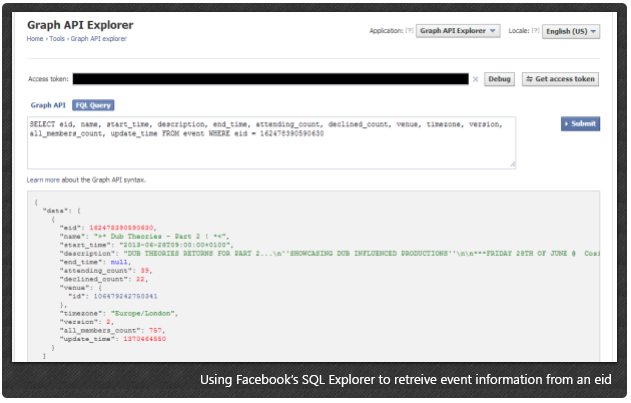The height and width of the screenshot is (403, 631).
Task: Open the Graph API explorer breadcrumb link
Action: [99, 39]
